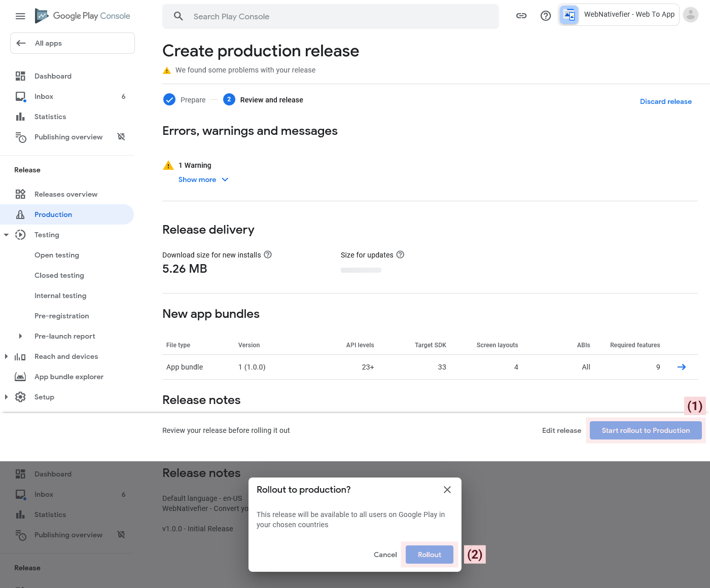Select Production in sidebar
Viewport: 710px width, 588px height.
coord(67,214)
